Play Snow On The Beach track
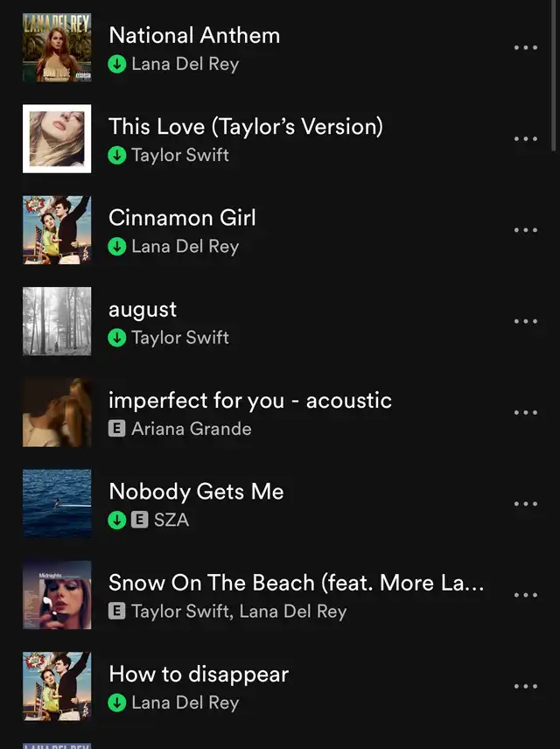The width and height of the screenshot is (560, 749). coord(296,583)
